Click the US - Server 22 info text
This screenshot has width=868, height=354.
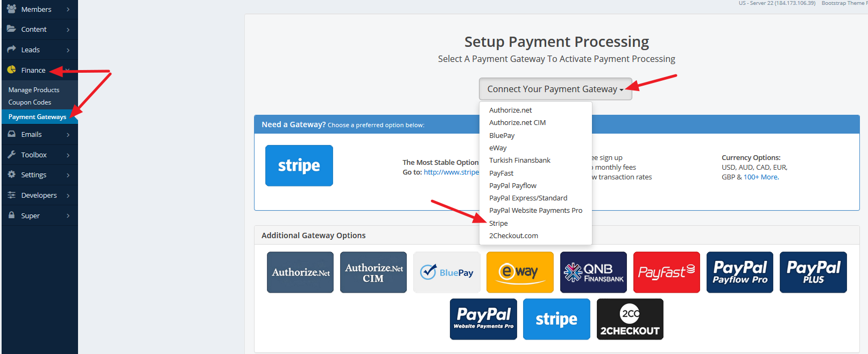pos(777,3)
